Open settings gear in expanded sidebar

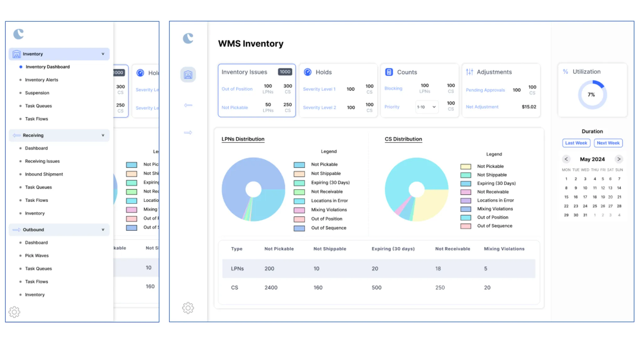(x=14, y=312)
